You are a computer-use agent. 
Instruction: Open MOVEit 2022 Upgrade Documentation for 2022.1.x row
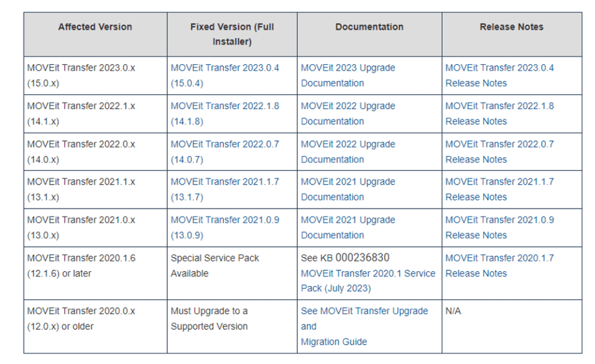348,114
